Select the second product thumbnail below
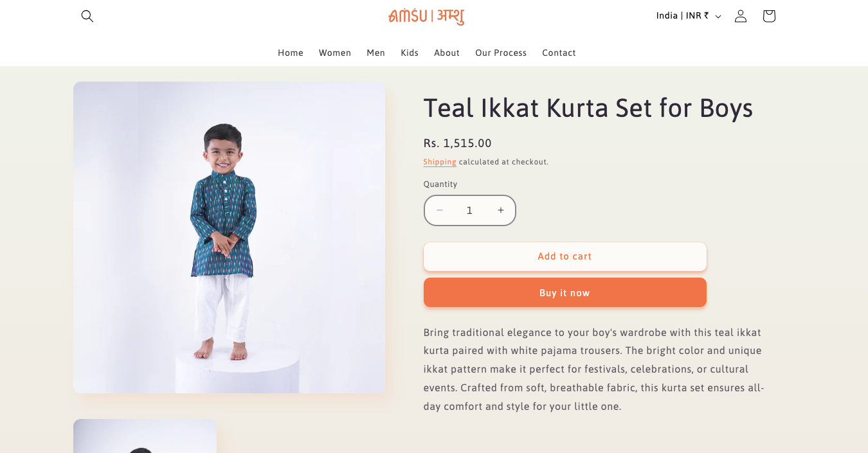This screenshot has width=868, height=453. [x=145, y=437]
